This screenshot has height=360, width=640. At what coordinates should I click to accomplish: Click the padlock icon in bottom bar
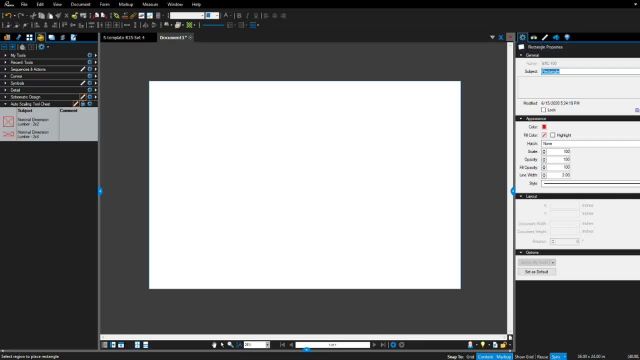tap(503, 345)
